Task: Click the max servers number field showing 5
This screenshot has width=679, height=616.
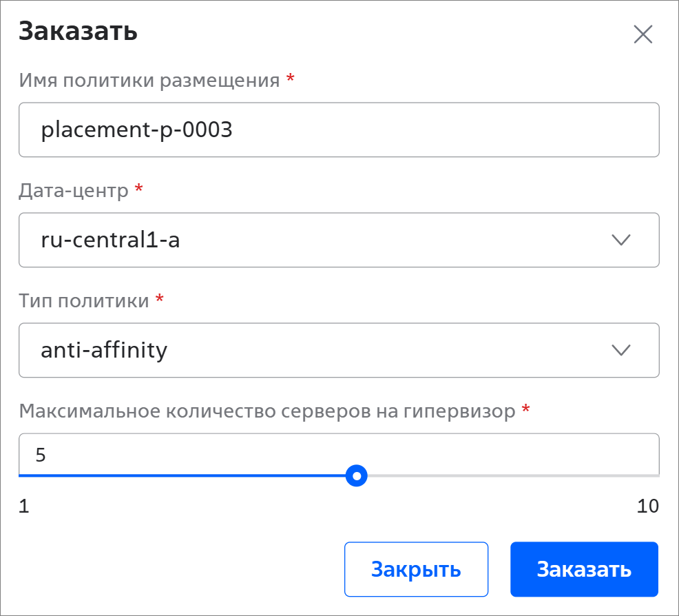Action: point(339,455)
